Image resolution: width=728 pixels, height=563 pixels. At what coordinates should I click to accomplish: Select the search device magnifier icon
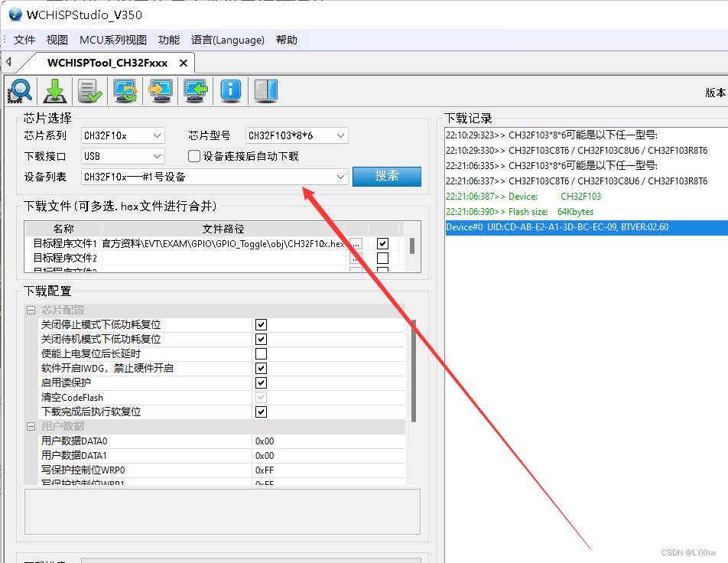(x=20, y=91)
